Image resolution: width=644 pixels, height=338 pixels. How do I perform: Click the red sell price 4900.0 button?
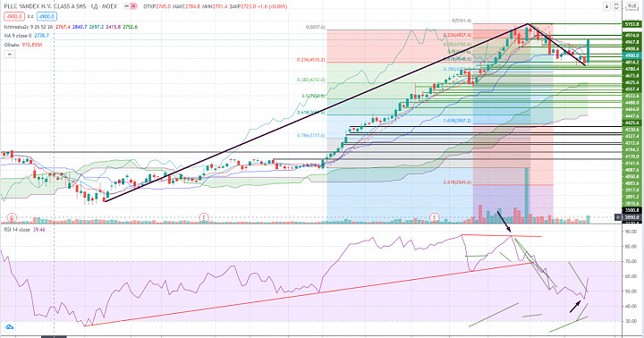(x=14, y=16)
